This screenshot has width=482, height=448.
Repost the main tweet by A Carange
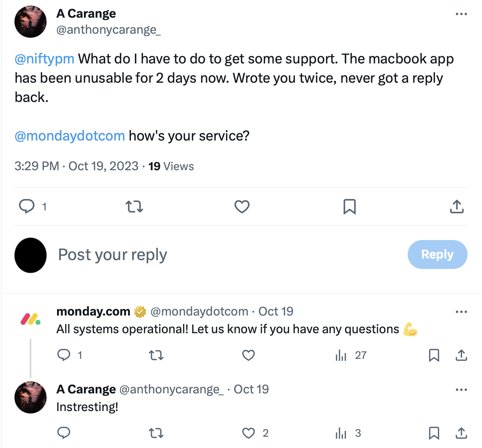tap(134, 207)
